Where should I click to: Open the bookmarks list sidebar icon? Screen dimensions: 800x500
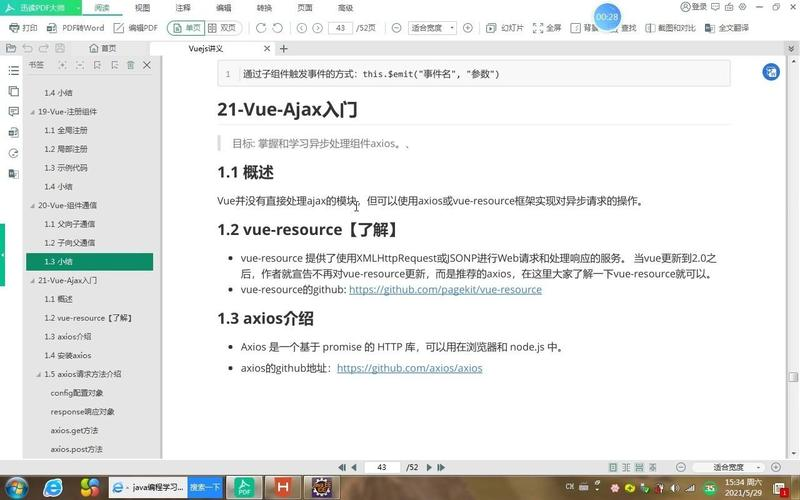pos(14,70)
